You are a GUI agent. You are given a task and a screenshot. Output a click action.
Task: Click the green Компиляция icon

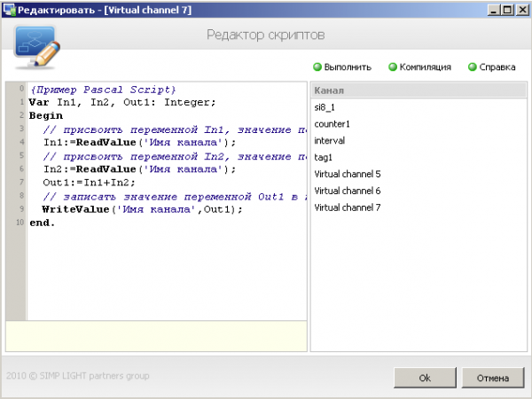click(393, 66)
